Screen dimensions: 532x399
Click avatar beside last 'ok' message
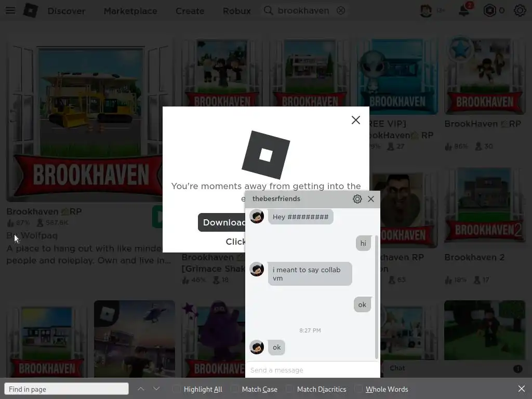(x=257, y=347)
